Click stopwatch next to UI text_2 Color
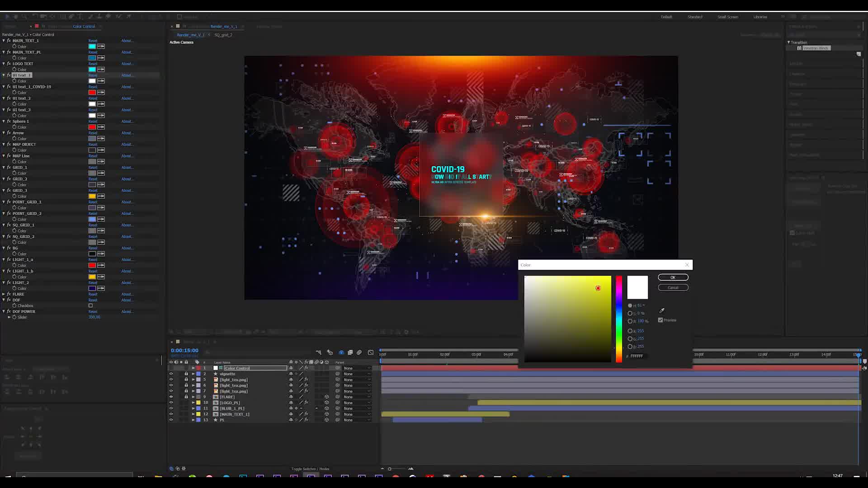 point(14,104)
